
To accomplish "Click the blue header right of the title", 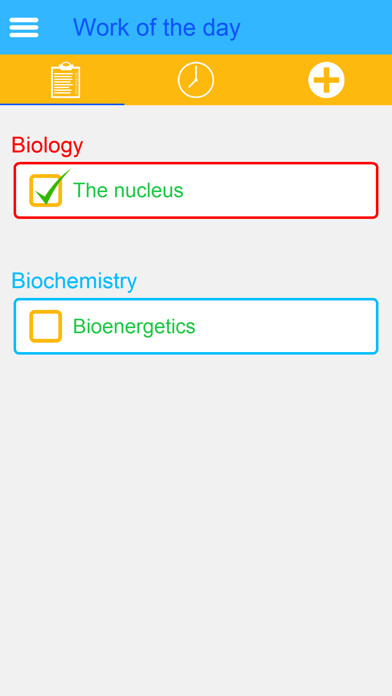I will 315,28.
